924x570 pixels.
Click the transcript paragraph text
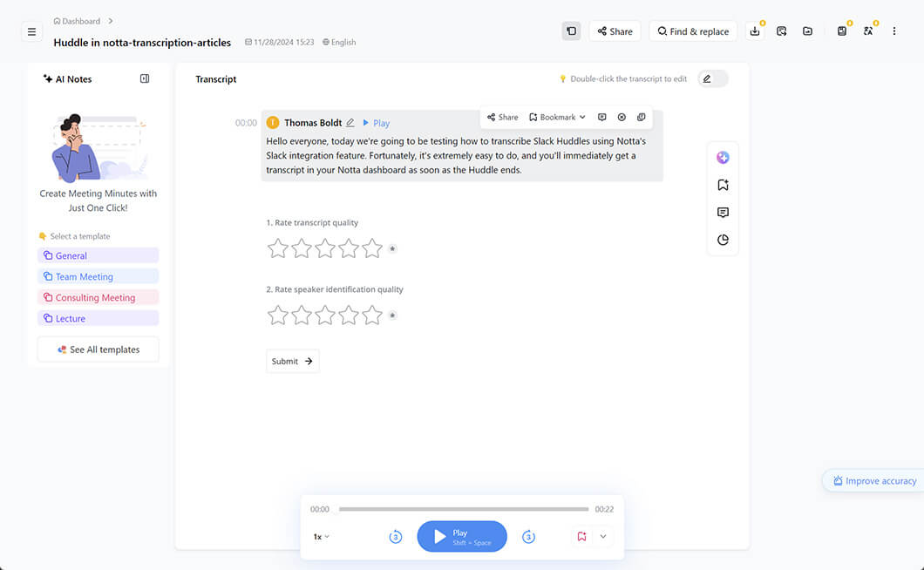coord(456,156)
